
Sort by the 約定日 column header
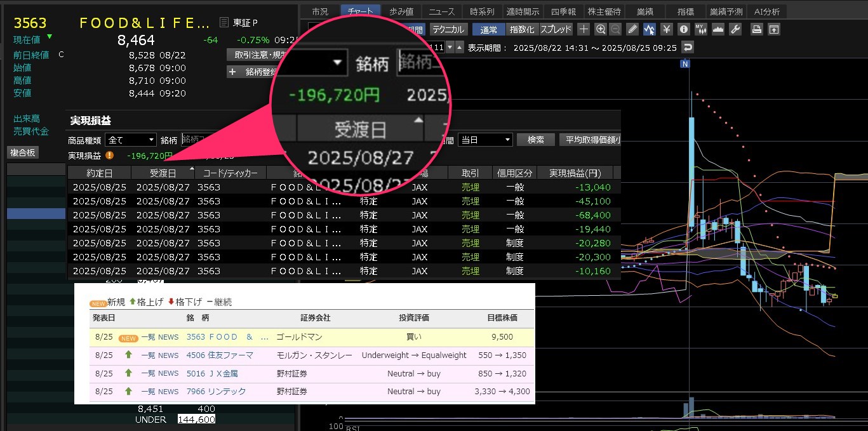tap(99, 173)
